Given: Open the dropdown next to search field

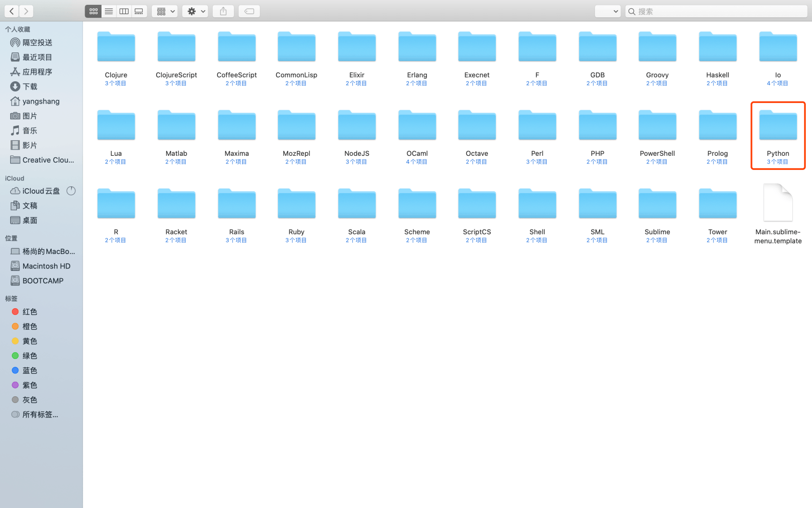Looking at the screenshot, I should (608, 11).
